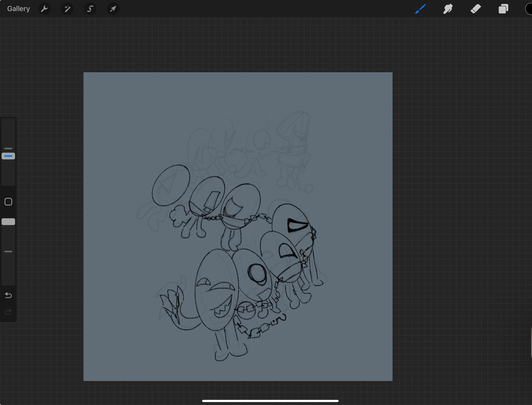Click the brush opacity slider handle
532x405 pixels.
tap(8, 221)
